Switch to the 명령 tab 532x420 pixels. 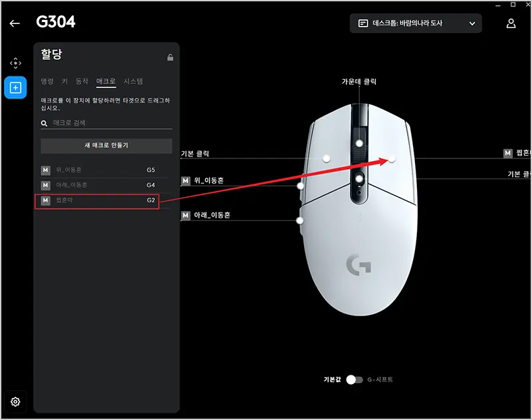click(x=47, y=81)
